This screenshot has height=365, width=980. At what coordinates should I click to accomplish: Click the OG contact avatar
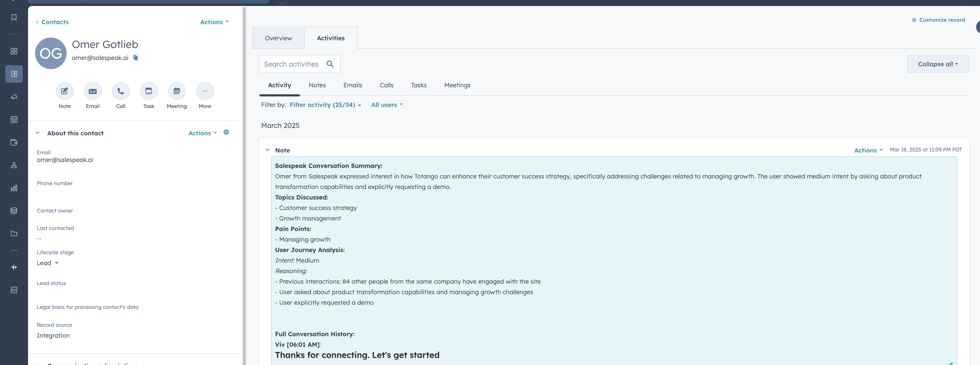pos(50,53)
